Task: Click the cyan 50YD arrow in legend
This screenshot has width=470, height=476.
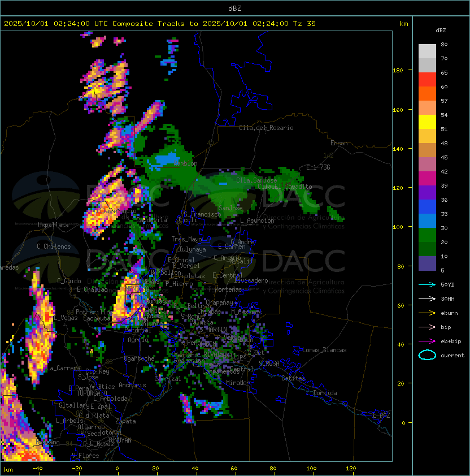Action: 427,285
